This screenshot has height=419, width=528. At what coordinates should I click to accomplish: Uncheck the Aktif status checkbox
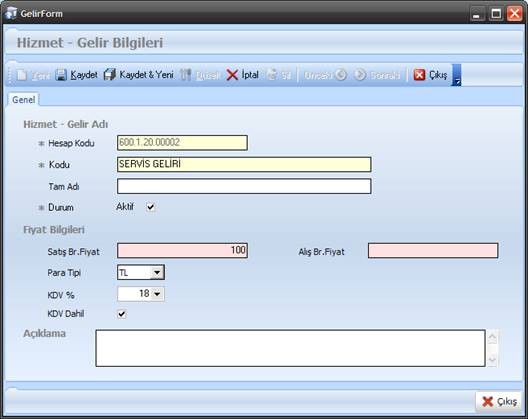click(151, 207)
